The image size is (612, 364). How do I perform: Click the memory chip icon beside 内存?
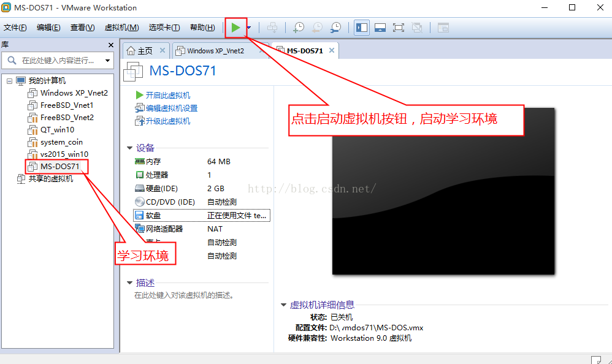pyautogui.click(x=139, y=161)
